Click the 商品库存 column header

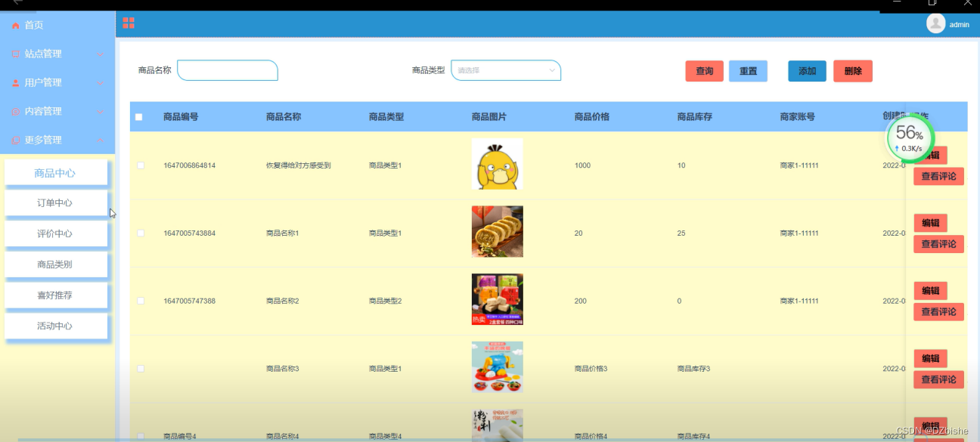[695, 117]
